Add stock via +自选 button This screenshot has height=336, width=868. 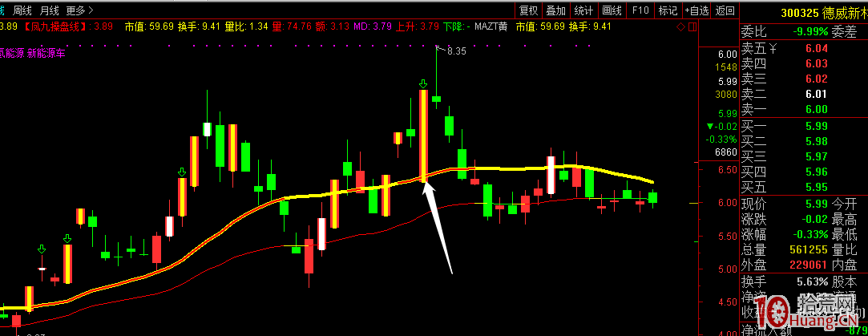point(696,10)
